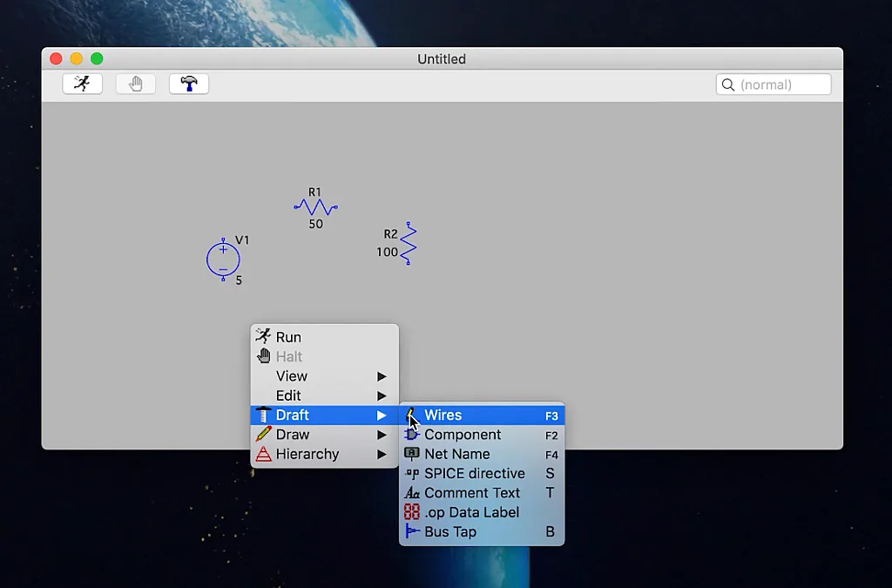Click the Wires pencil icon in submenu
The height and width of the screenshot is (588, 892).
point(411,416)
